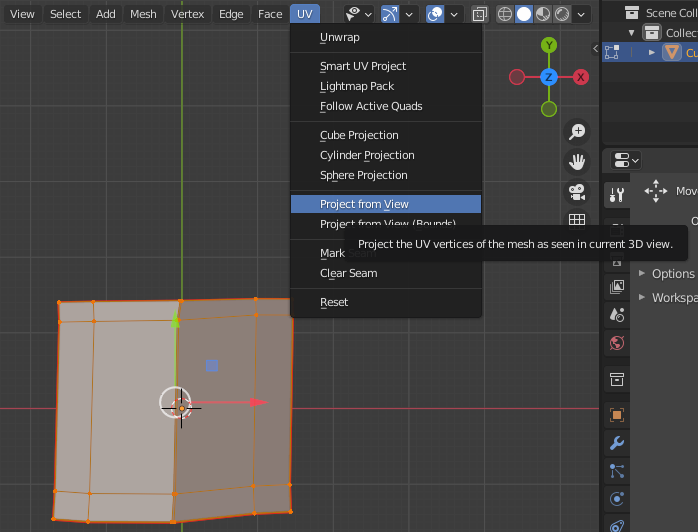The width and height of the screenshot is (698, 532).
Task: Open the Modifiers wrench properties tab
Action: tap(617, 442)
